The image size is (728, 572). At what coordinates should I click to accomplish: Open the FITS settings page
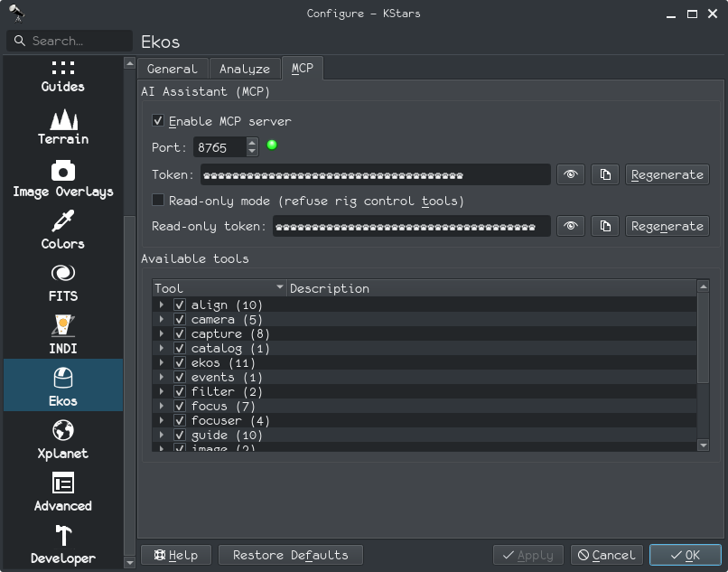(62, 284)
